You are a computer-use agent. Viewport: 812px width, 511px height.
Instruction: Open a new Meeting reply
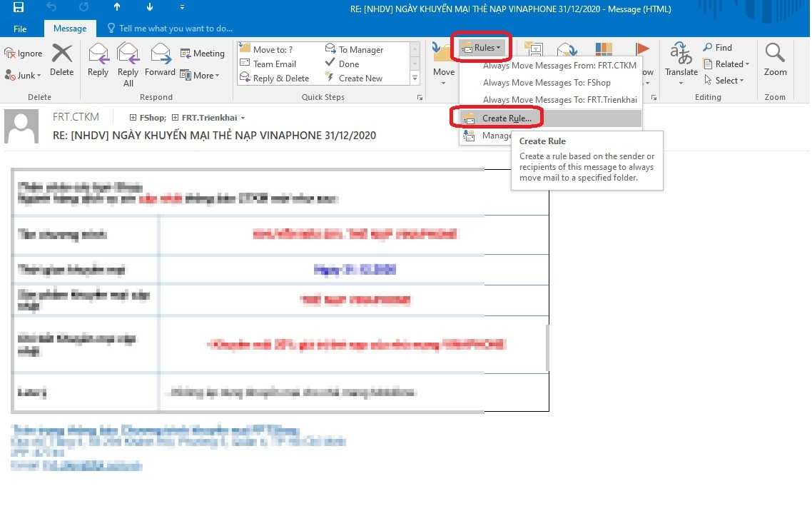click(203, 53)
